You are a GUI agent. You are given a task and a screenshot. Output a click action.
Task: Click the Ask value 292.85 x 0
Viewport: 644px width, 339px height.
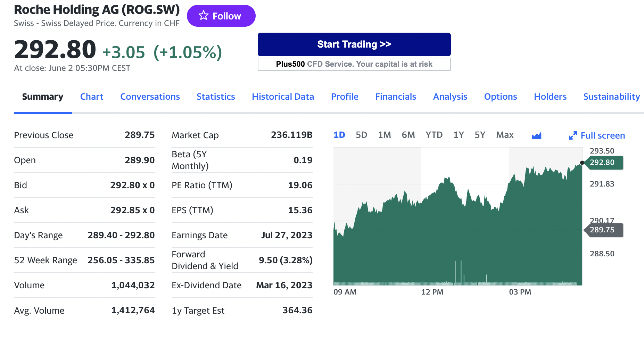tap(132, 210)
